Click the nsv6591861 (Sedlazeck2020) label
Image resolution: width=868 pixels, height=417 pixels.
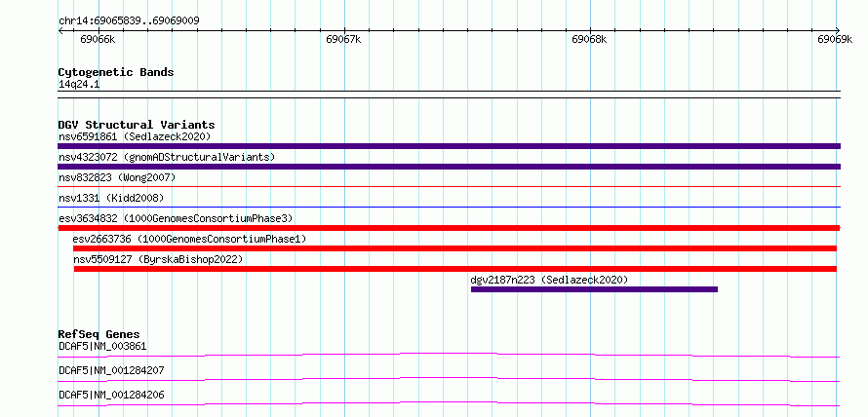(x=135, y=136)
